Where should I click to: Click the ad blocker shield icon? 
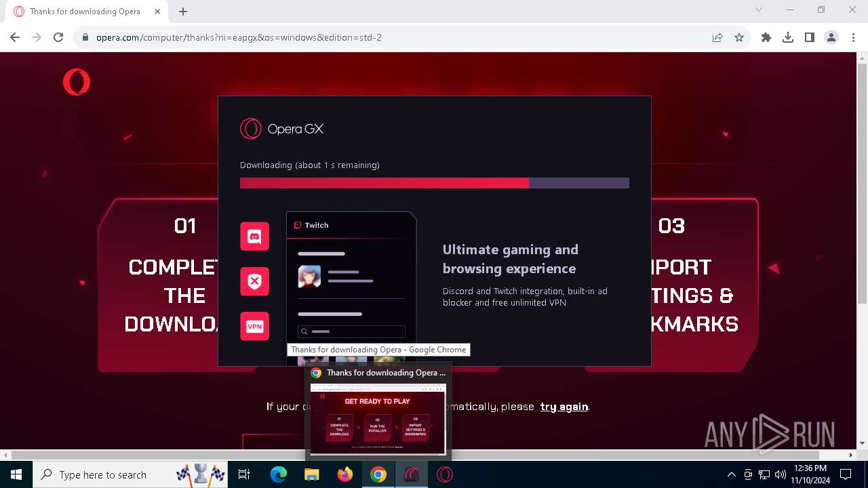254,281
